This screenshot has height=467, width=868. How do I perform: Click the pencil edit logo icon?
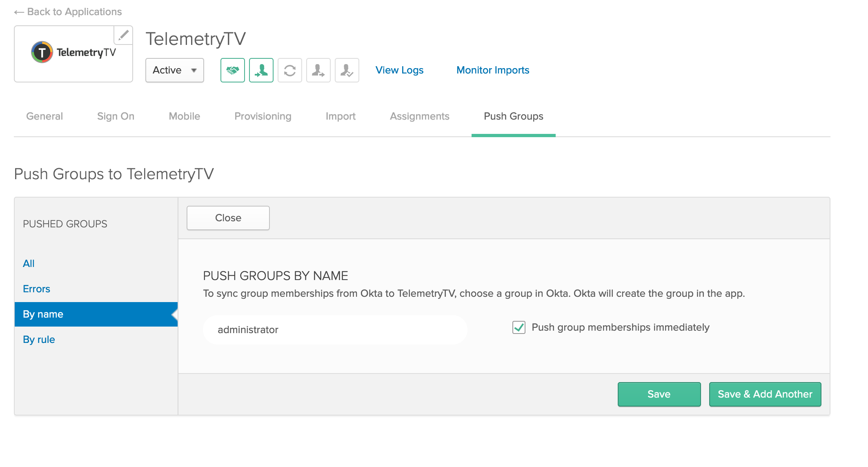[123, 36]
